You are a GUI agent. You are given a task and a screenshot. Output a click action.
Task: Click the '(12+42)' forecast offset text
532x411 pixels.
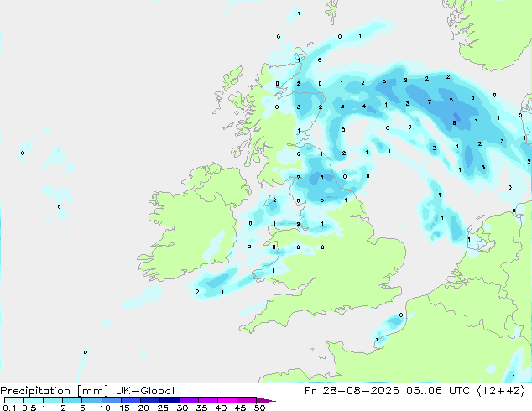(502, 391)
